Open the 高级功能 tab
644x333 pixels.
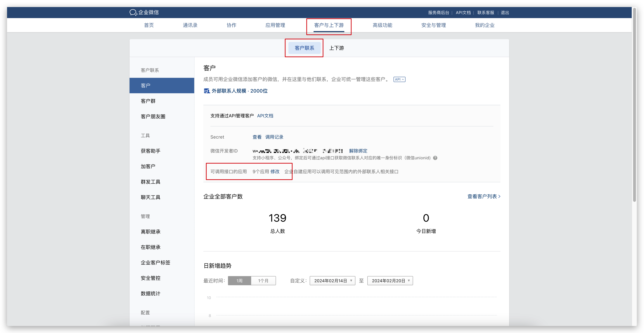(382, 25)
